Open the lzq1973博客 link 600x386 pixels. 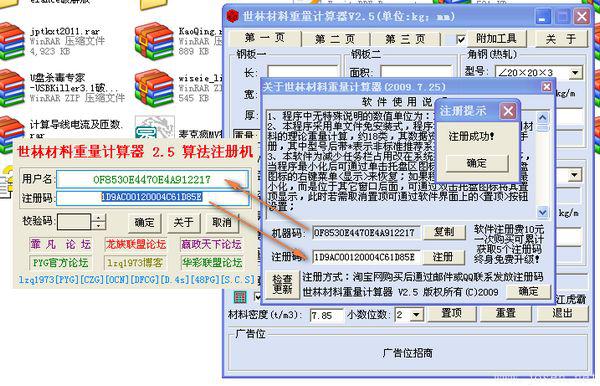point(135,263)
